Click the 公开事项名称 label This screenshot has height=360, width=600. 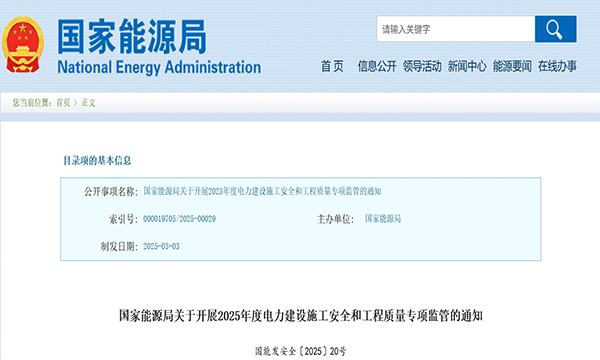point(111,192)
